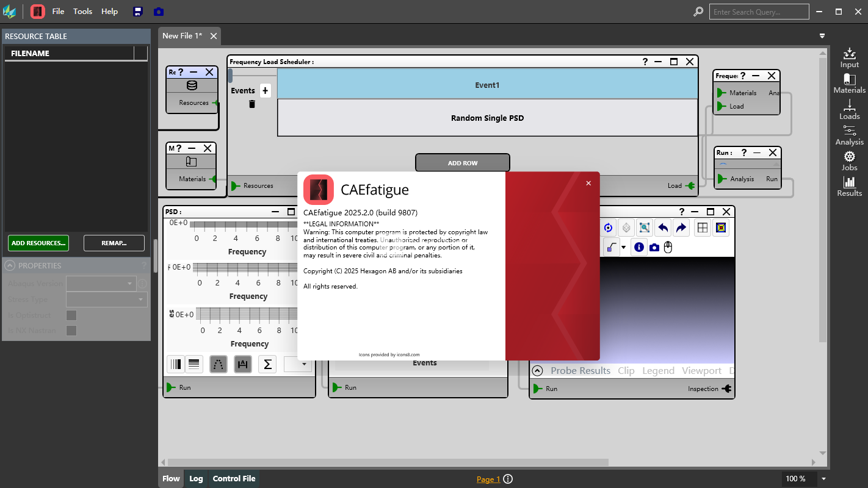Click the ADD ROW button
This screenshot has width=868, height=488.
pos(462,163)
